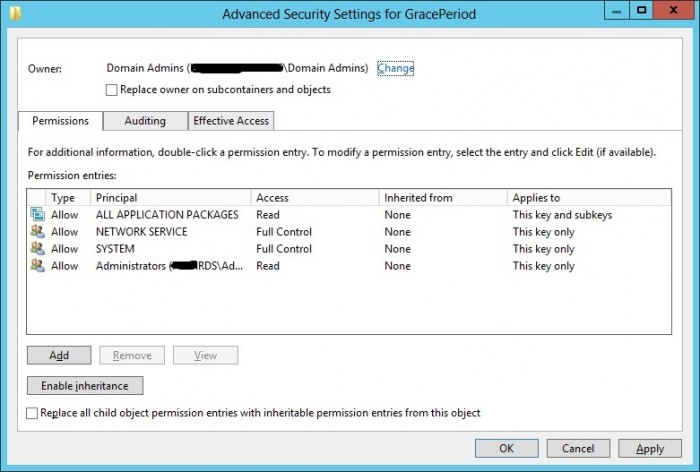Click the SYSTEM principal group icon

[x=38, y=249]
